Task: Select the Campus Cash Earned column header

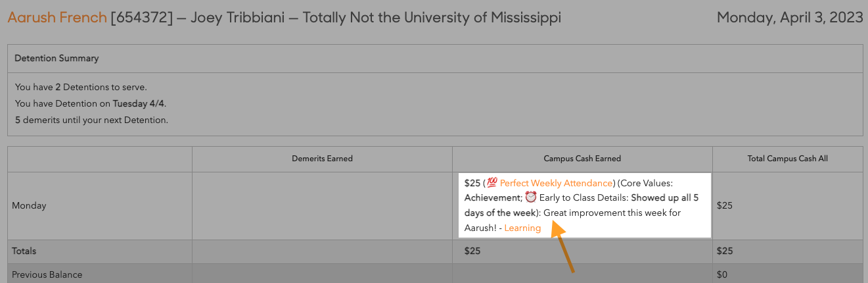Action: coord(582,159)
